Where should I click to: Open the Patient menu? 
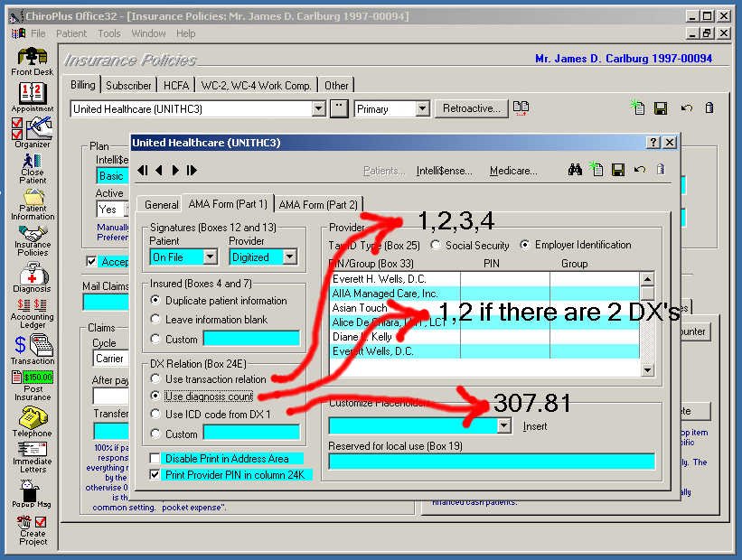pos(71,33)
